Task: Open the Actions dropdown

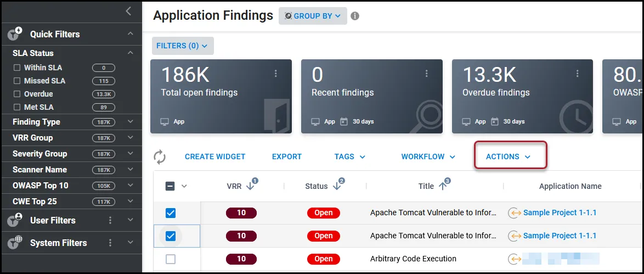Action: point(509,156)
